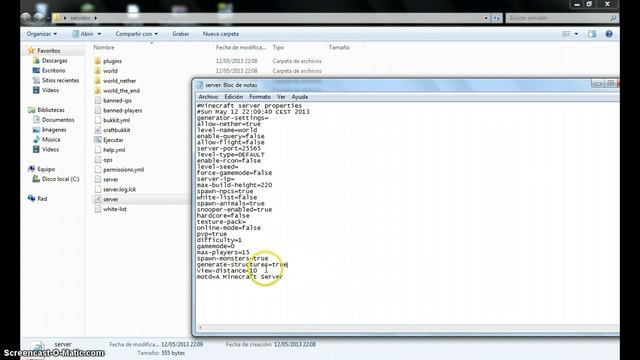Click the address bar path 'servidor'
The image size is (640, 360).
(80, 18)
